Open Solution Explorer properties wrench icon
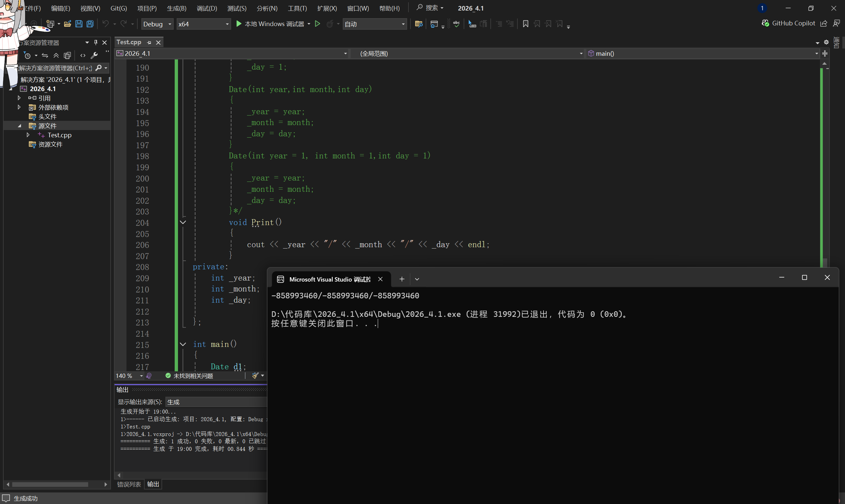Viewport: 845px width, 504px height. click(x=94, y=55)
